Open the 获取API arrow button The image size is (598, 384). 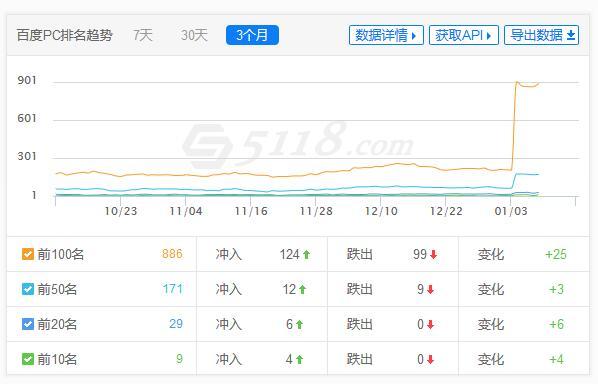pos(464,35)
